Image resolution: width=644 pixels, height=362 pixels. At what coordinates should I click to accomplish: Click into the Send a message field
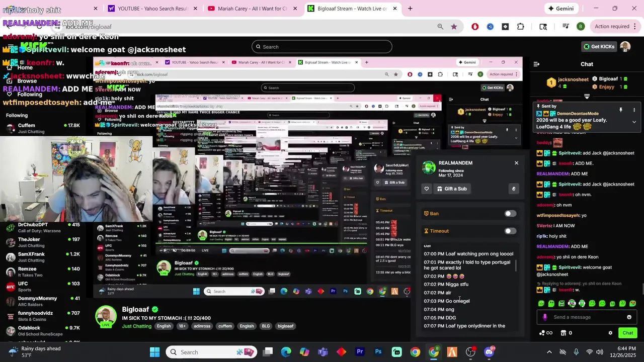tap(586, 317)
